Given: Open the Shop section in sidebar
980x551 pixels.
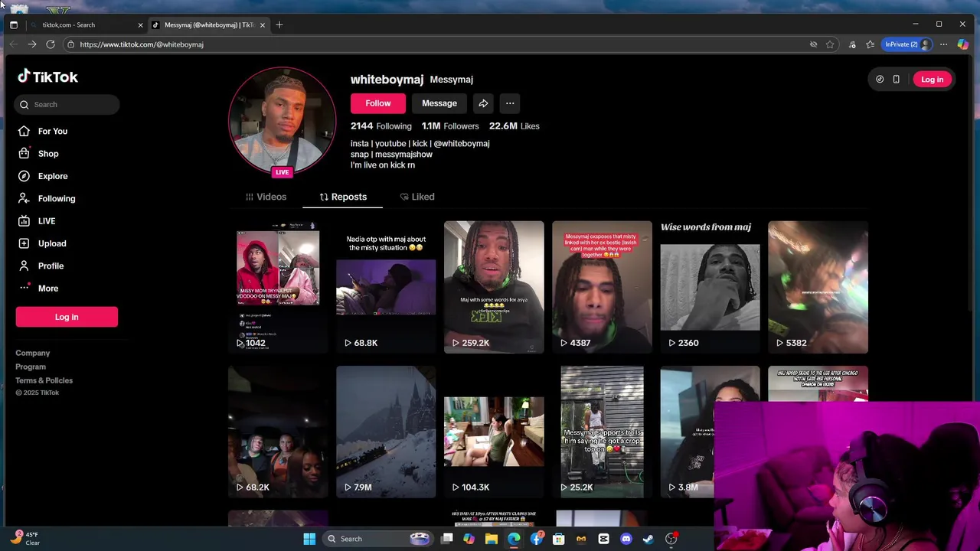Looking at the screenshot, I should pyautogui.click(x=48, y=153).
